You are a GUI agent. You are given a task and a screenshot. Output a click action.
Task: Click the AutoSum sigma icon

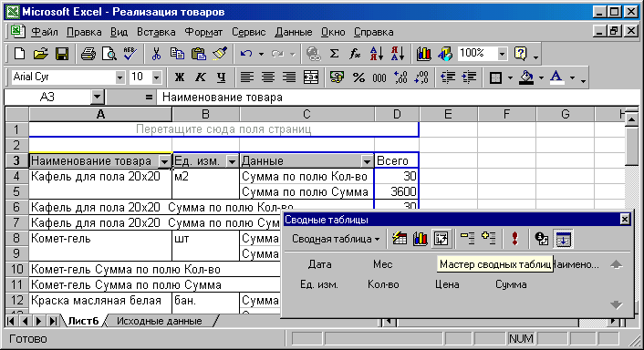coord(335,54)
